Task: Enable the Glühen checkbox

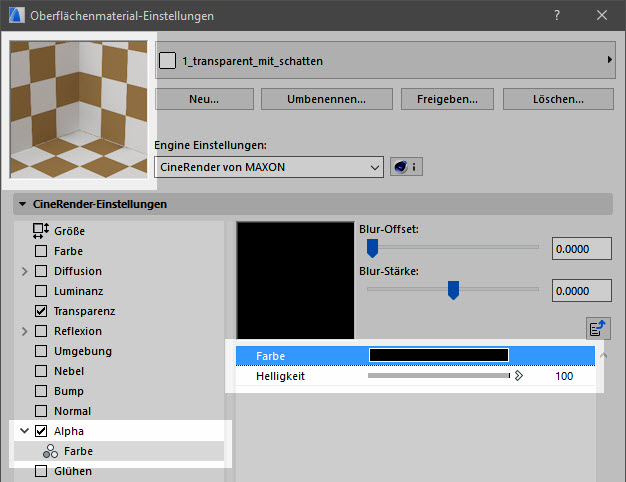Action: click(x=41, y=471)
